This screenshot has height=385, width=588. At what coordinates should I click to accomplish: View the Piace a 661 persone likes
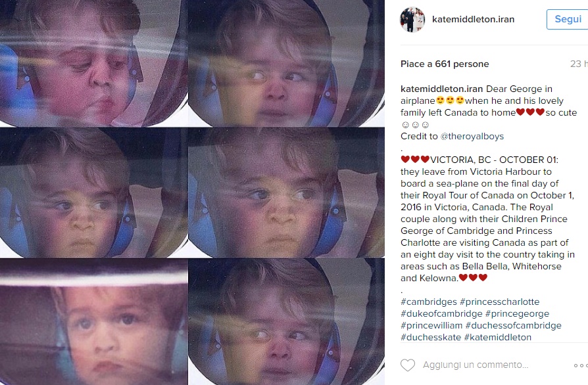(x=445, y=64)
